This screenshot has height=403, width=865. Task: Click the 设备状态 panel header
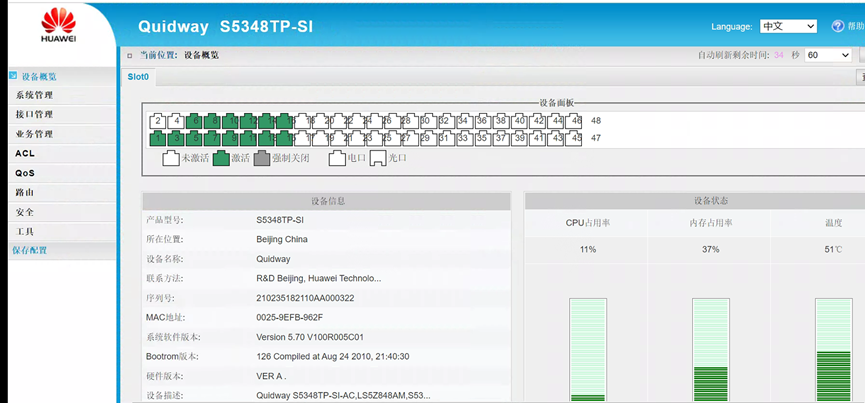[x=695, y=201]
